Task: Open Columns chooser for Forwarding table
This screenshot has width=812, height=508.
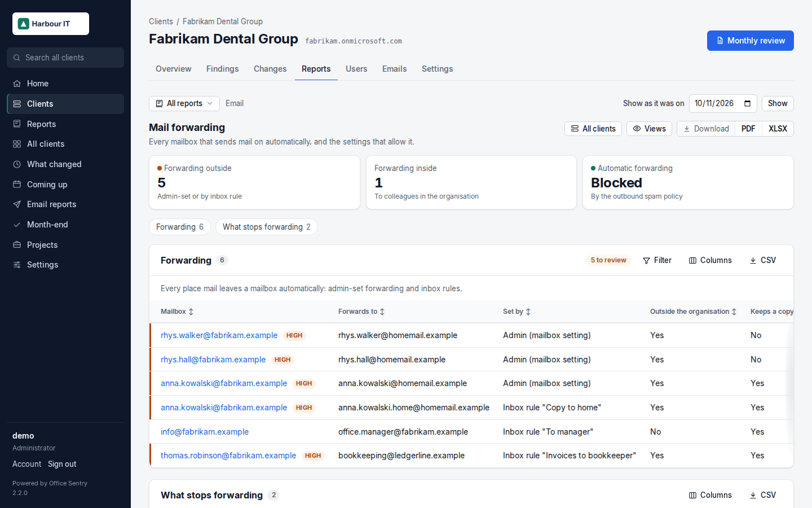Action: point(710,260)
